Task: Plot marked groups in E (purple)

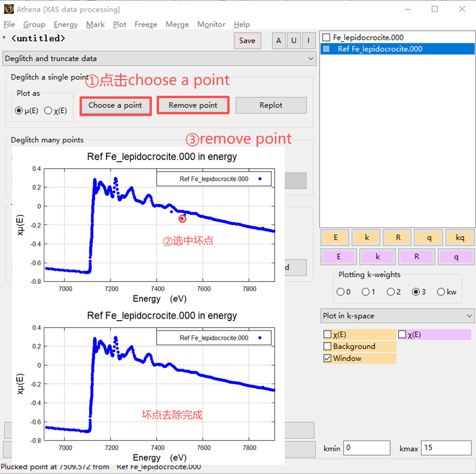Action: [338, 257]
